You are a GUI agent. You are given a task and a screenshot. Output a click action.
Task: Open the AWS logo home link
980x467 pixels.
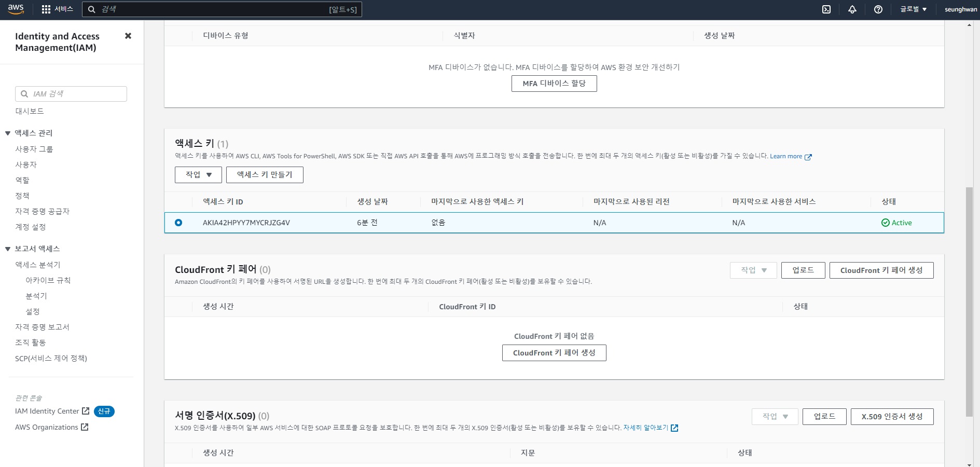(x=16, y=9)
